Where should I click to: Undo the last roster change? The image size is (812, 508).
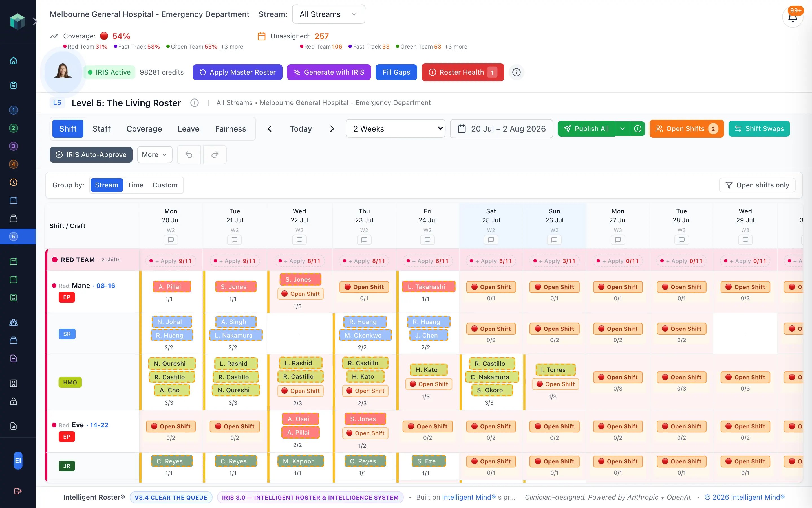pos(189,155)
